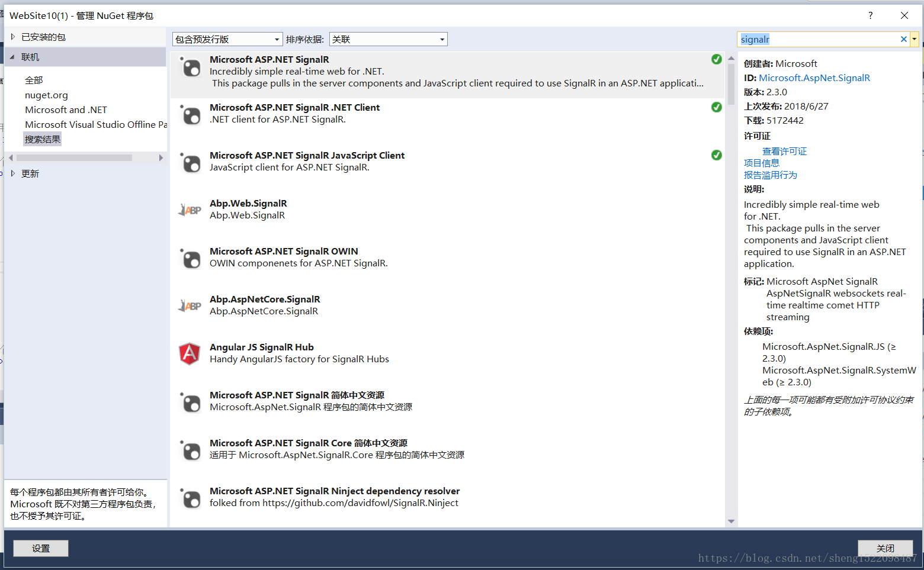Click installed checkmark on Microsoft ASP.NET SignalR

point(717,59)
